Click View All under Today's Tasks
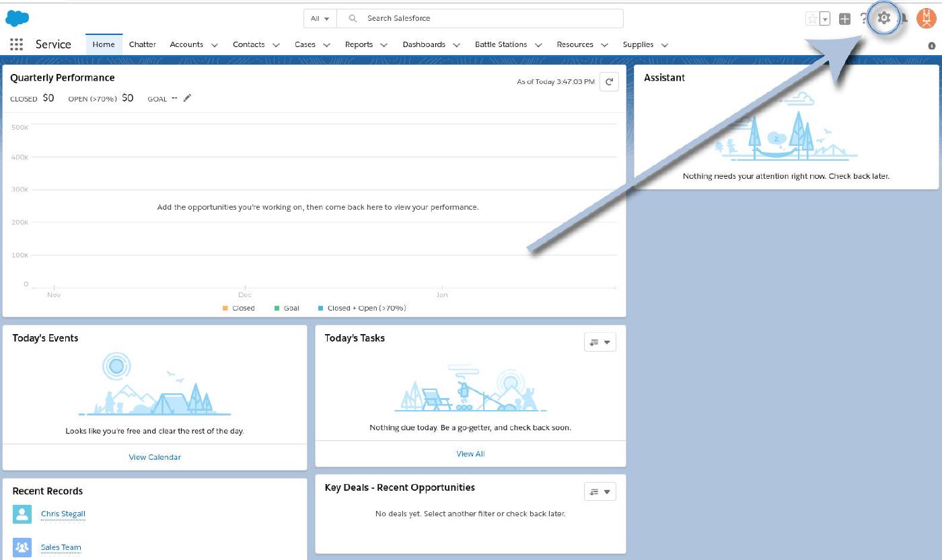The width and height of the screenshot is (942, 560). 470,454
